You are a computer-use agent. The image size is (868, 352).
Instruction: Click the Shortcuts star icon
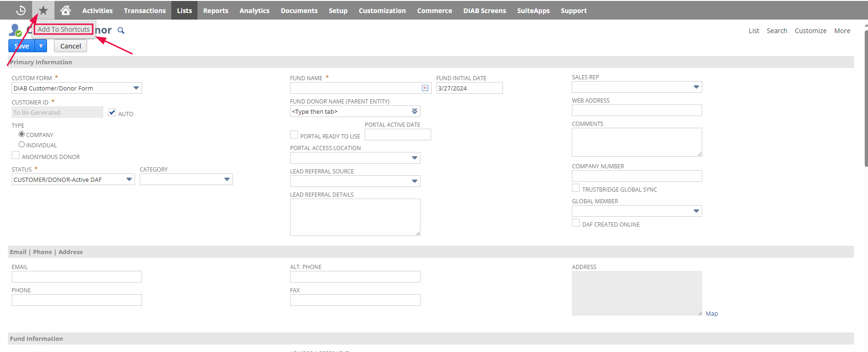click(43, 10)
